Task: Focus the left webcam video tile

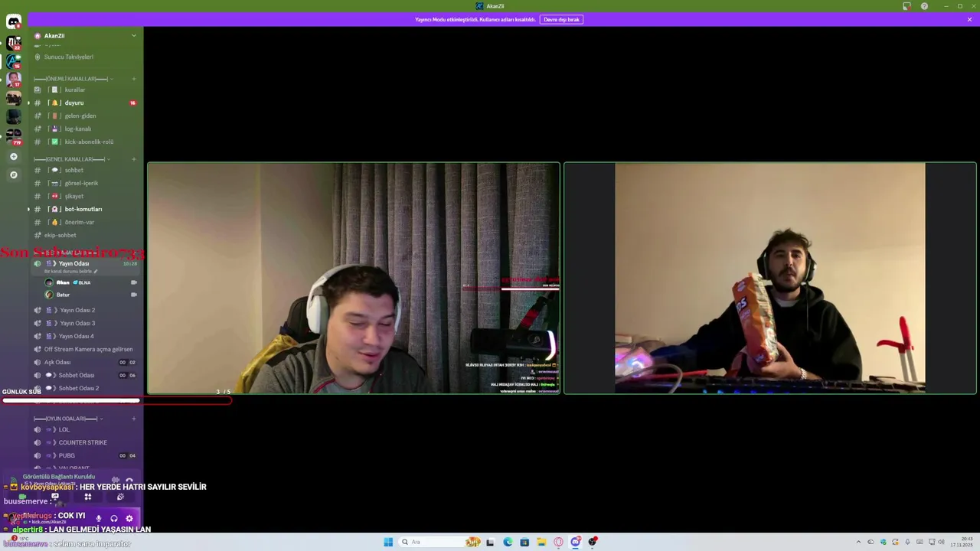Action: 354,279
